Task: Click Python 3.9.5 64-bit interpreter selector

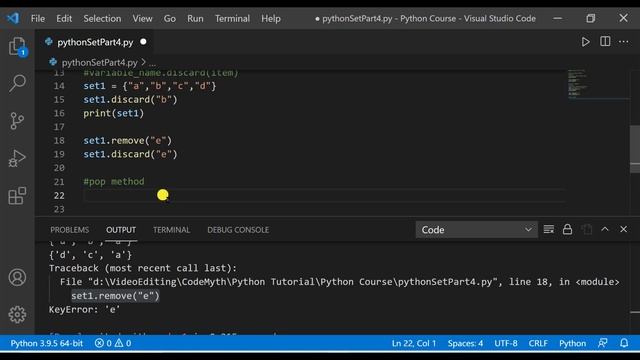Action: (x=47, y=343)
